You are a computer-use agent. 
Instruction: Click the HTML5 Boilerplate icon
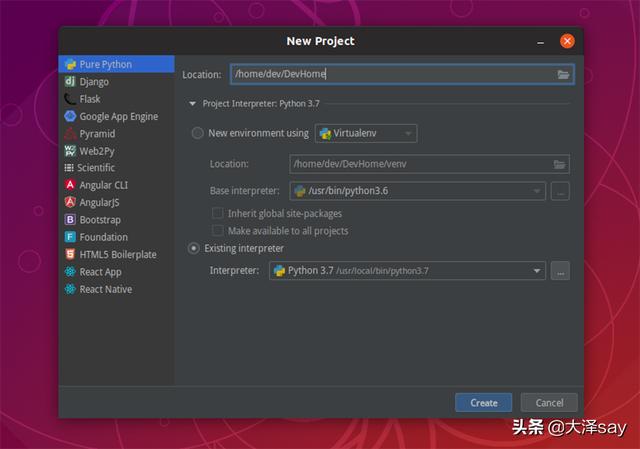(70, 254)
